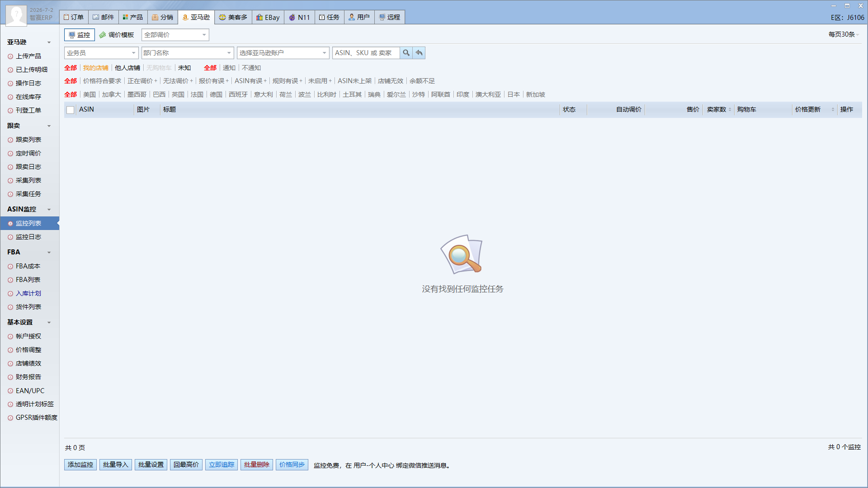The image size is (868, 488).
Task: Open 入库计划 in sidebar
Action: coord(28,293)
